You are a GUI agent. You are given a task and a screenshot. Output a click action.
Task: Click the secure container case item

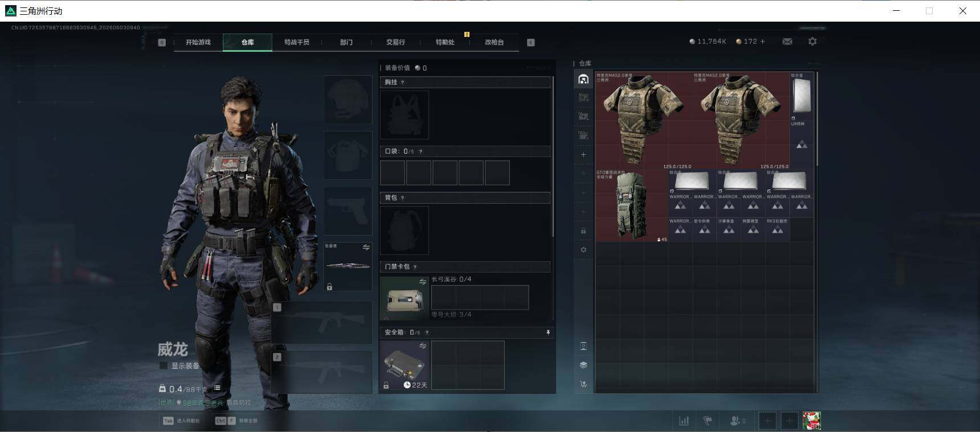tap(405, 365)
